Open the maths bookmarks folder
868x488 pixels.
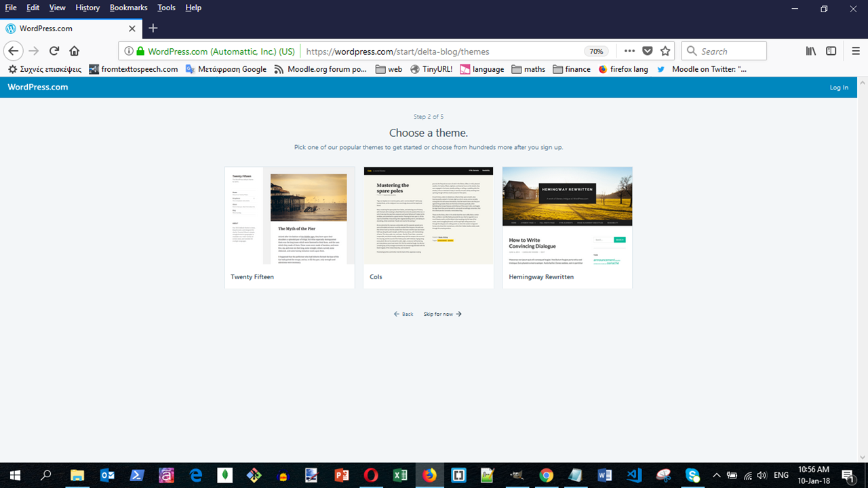[528, 69]
